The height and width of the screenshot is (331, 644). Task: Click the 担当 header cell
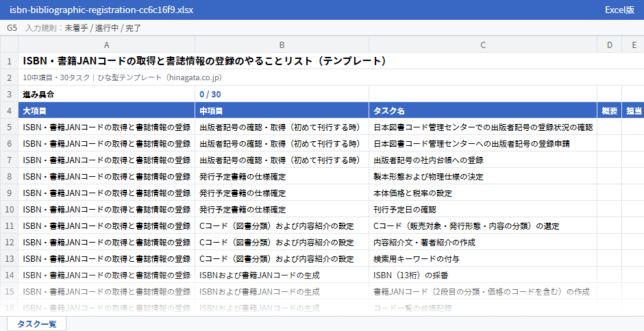(x=633, y=110)
